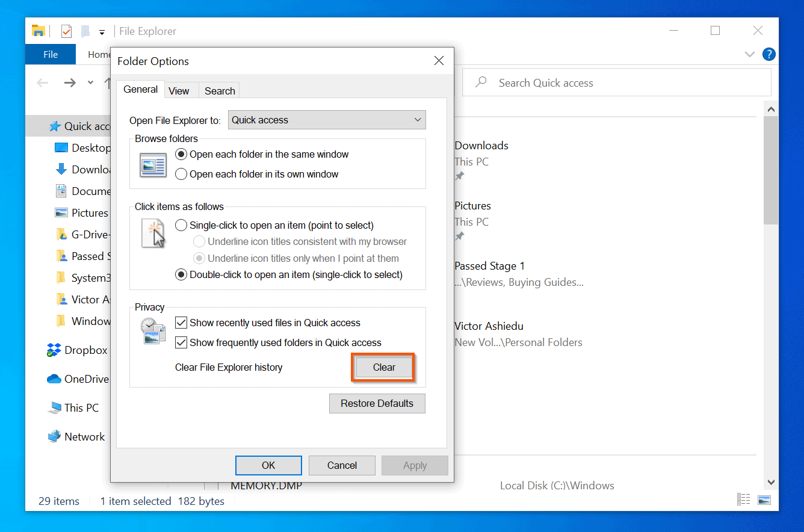Click Restore Defaults in Folder Options

[x=377, y=403]
